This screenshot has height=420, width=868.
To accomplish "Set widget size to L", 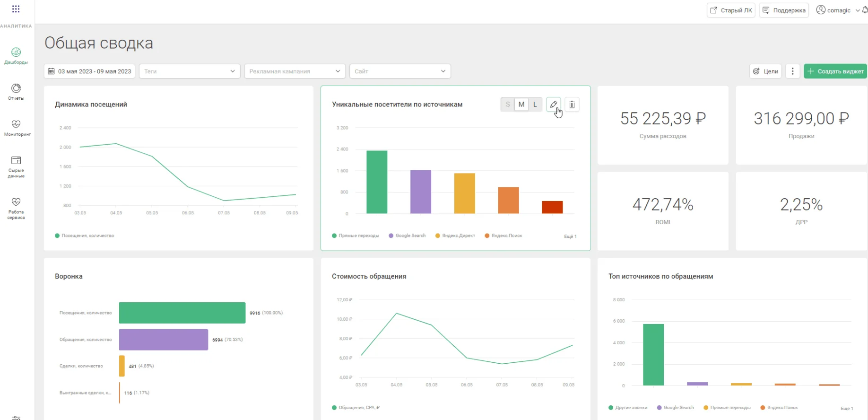I will [x=535, y=105].
